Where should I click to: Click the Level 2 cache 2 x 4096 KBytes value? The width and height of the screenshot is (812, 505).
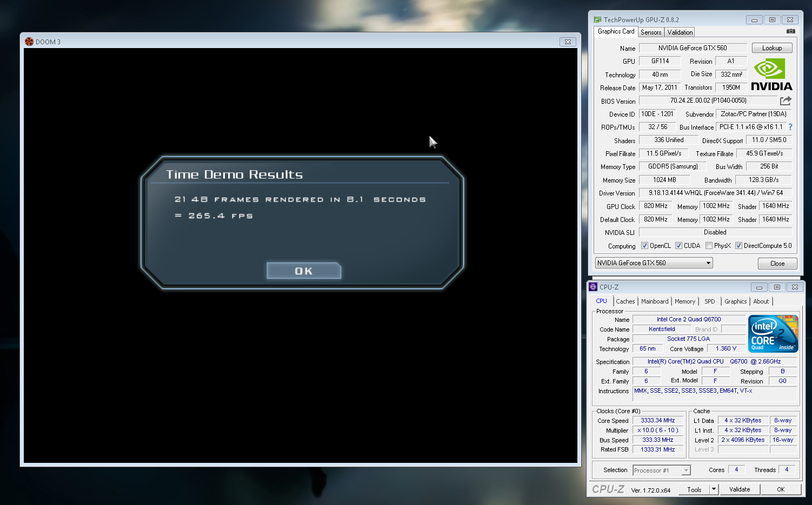point(743,440)
